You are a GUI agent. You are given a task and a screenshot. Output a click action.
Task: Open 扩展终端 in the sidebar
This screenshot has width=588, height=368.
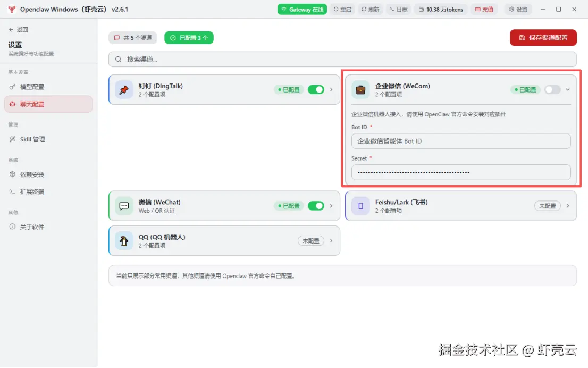48,191
